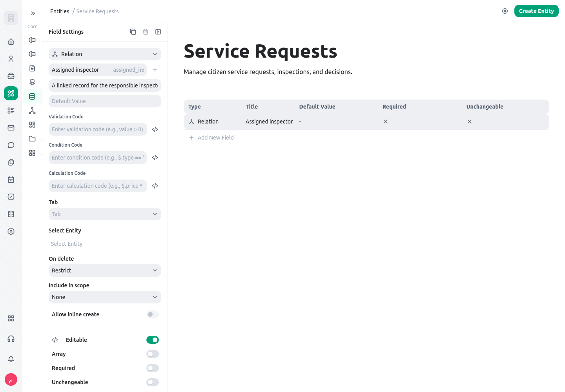Open the calendar icon in left rail
Image resolution: width=565 pixels, height=392 pixels.
click(11, 180)
